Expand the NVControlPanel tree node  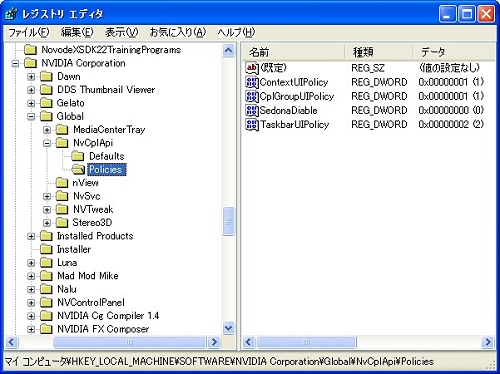coord(31,303)
